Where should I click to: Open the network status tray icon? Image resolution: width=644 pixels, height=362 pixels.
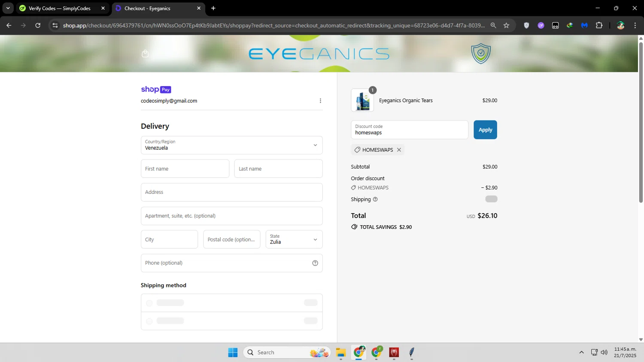point(594,353)
